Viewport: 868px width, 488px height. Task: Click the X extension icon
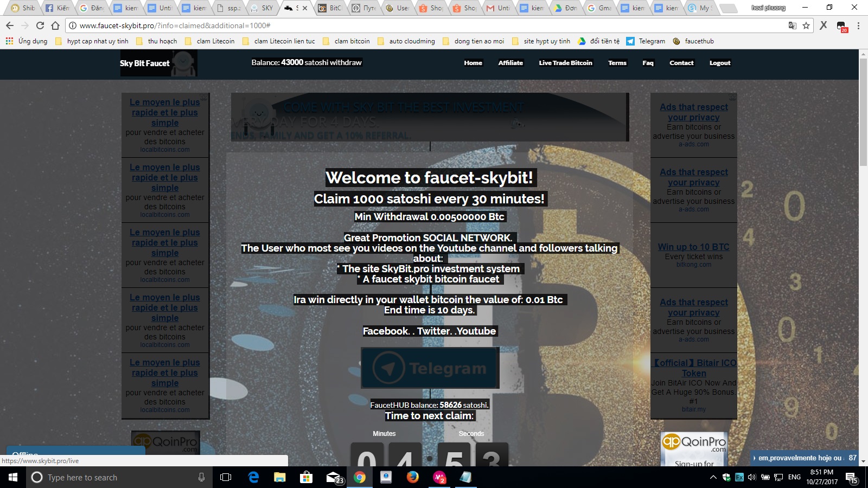824,25
